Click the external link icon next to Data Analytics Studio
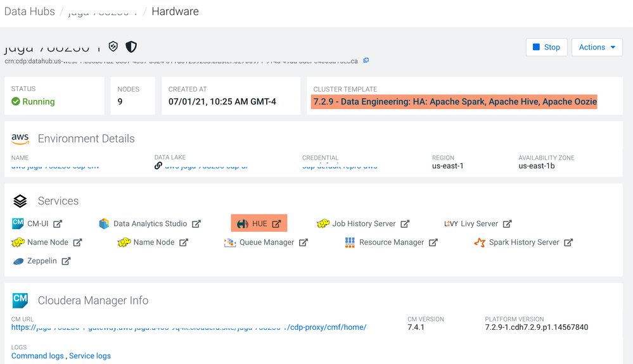The height and width of the screenshot is (364, 633). click(196, 223)
